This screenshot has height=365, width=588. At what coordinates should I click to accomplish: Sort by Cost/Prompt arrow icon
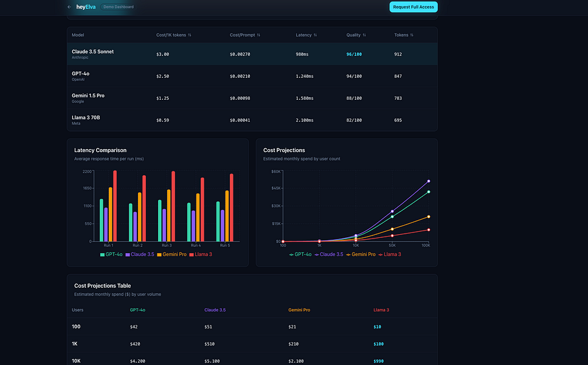click(259, 35)
